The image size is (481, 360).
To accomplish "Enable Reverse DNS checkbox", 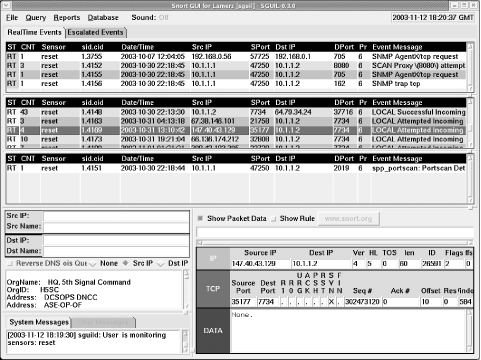I will (10, 264).
